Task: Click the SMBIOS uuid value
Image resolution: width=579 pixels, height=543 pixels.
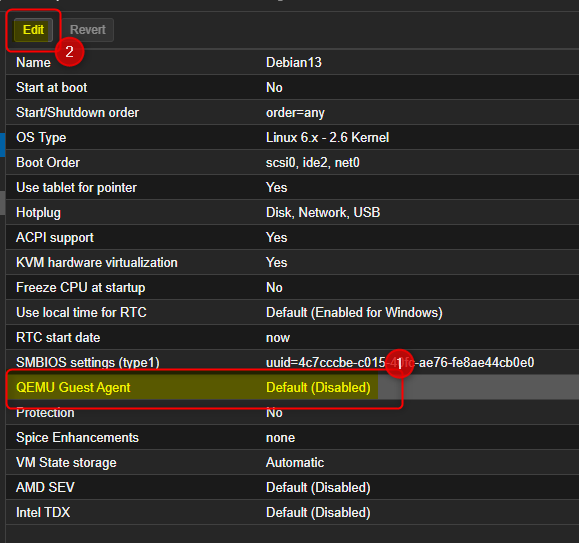Action: (x=400, y=362)
